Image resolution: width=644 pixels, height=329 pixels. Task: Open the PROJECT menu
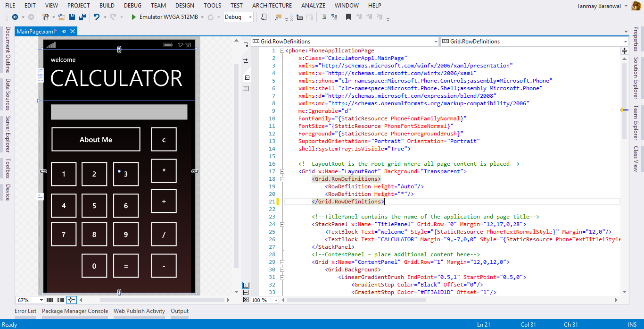point(79,6)
